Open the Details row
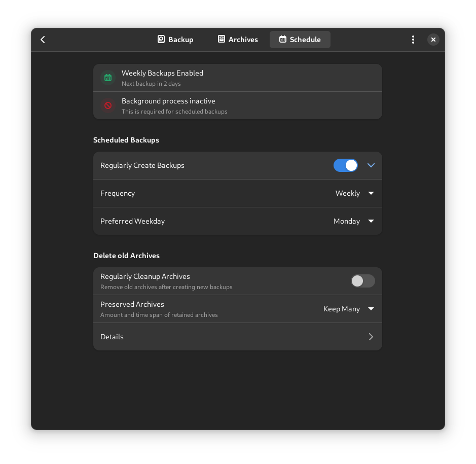The width and height of the screenshot is (476, 464). coord(237,337)
